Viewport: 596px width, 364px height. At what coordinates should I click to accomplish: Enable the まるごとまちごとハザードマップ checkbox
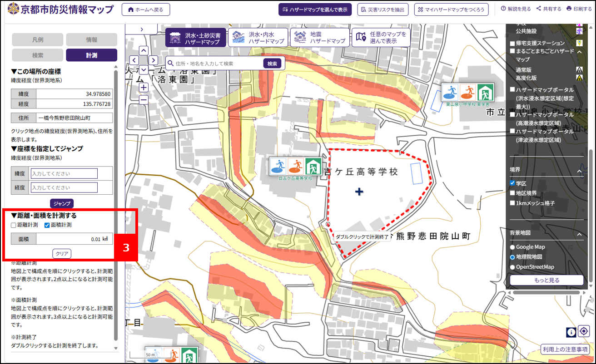512,51
